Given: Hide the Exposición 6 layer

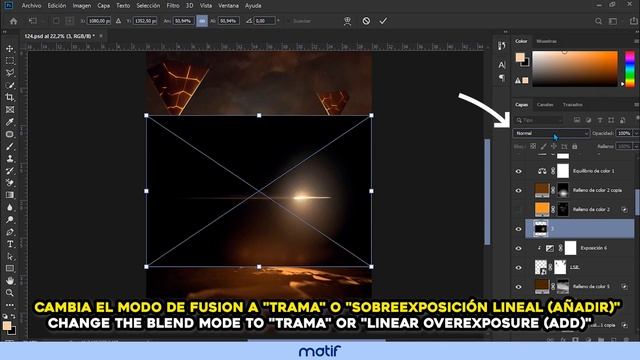Looking at the screenshot, I should coord(518,248).
